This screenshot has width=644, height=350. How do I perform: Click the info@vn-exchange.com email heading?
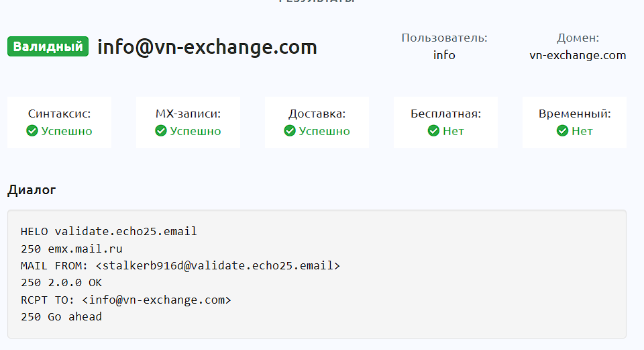point(207,47)
